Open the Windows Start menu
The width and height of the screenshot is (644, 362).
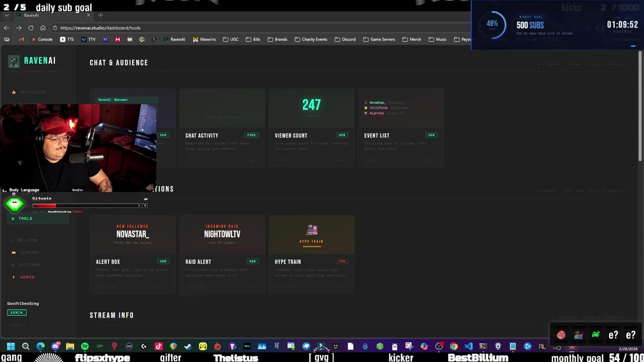coord(11,346)
